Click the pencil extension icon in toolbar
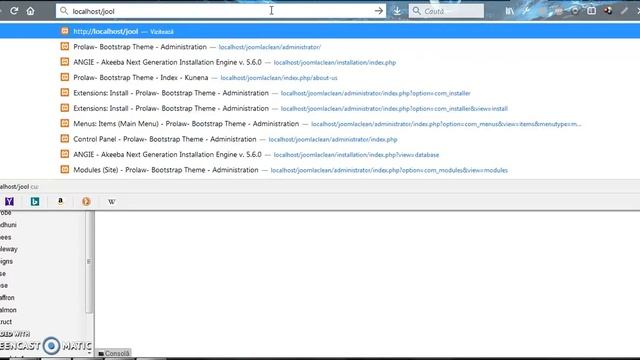This screenshot has width=640, height=360. 624,11
